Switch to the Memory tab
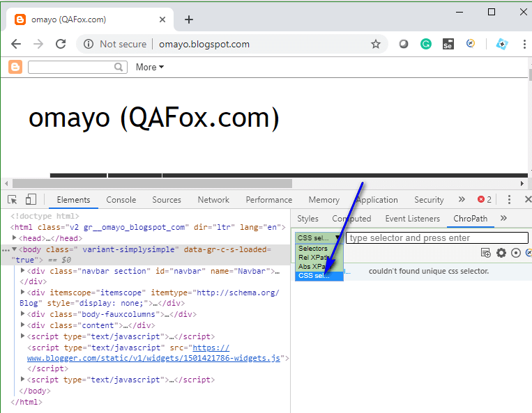The height and width of the screenshot is (413, 532). coord(324,200)
